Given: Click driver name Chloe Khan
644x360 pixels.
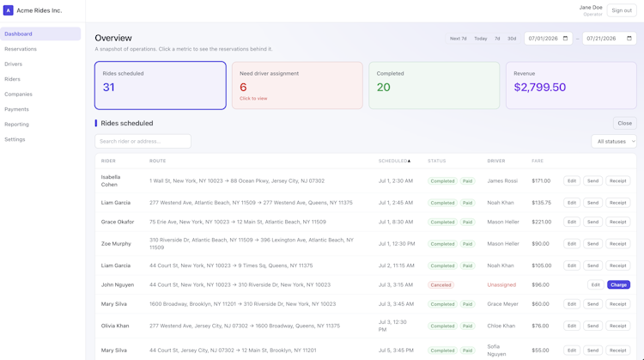Looking at the screenshot, I should click(x=501, y=326).
